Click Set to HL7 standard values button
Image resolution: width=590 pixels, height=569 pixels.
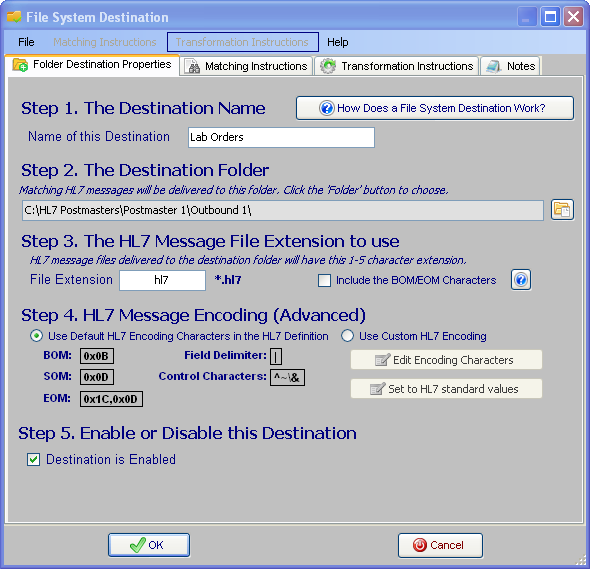tap(446, 389)
